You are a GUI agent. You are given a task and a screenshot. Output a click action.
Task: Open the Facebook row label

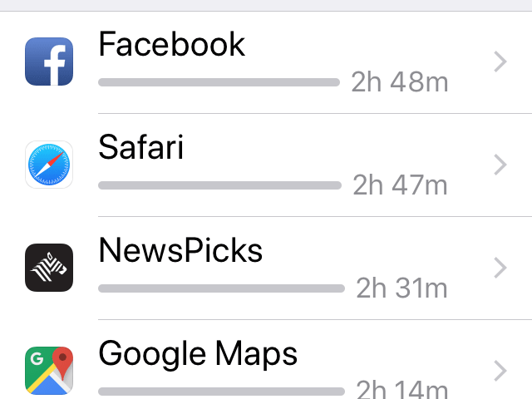tap(172, 43)
